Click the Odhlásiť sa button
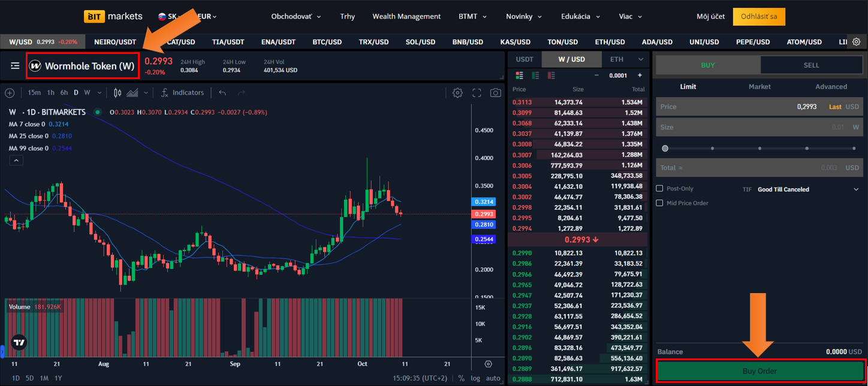Viewport: 868px width, 386px height. pos(758,17)
